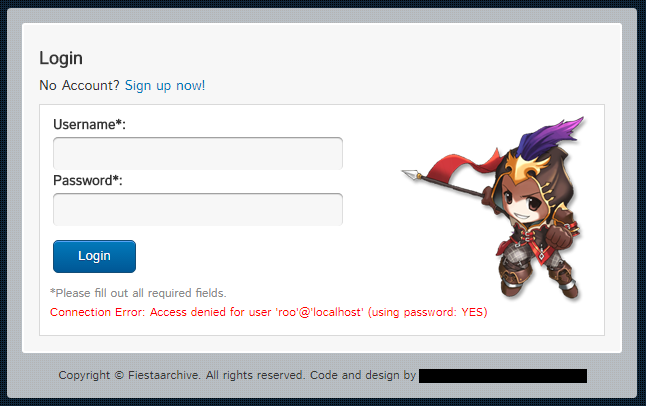Select the 'Please fill out all required fields' note

[x=138, y=293]
